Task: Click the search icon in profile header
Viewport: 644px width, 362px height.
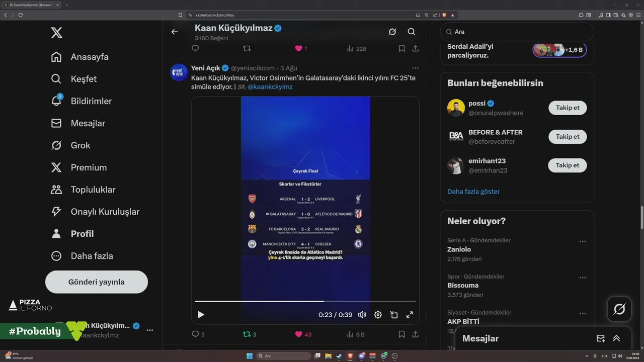Action: pyautogui.click(x=412, y=32)
